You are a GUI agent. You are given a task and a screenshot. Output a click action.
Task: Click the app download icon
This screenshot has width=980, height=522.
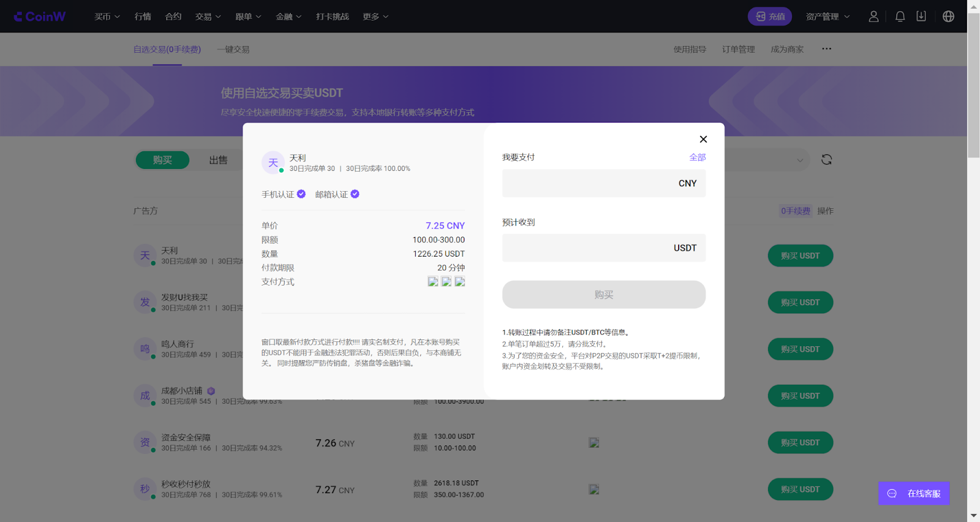click(x=921, y=17)
